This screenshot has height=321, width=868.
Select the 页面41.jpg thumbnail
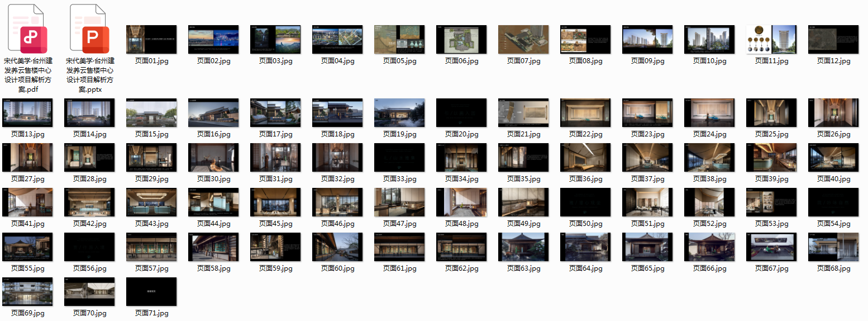[27, 202]
